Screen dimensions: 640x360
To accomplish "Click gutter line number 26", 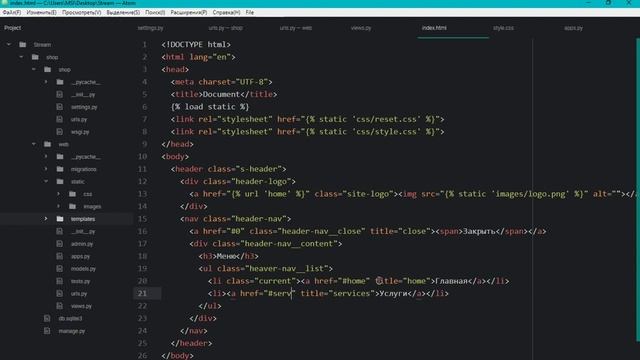I will pyautogui.click(x=142, y=356).
